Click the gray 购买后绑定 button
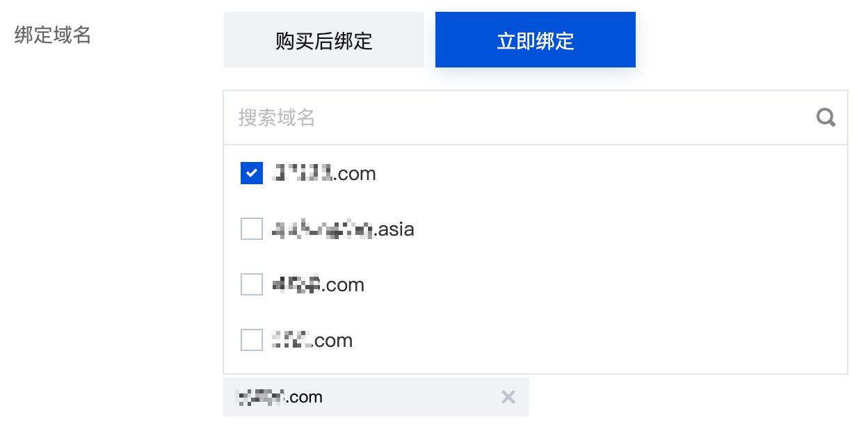Screen dimensions: 868x431 pyautogui.click(x=324, y=40)
